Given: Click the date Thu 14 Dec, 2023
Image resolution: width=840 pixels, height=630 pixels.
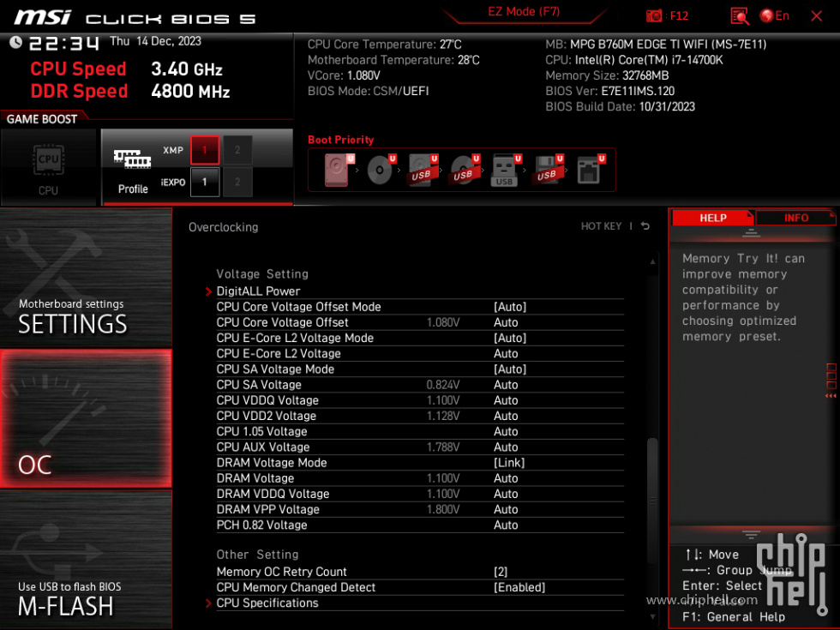Looking at the screenshot, I should (x=155, y=41).
